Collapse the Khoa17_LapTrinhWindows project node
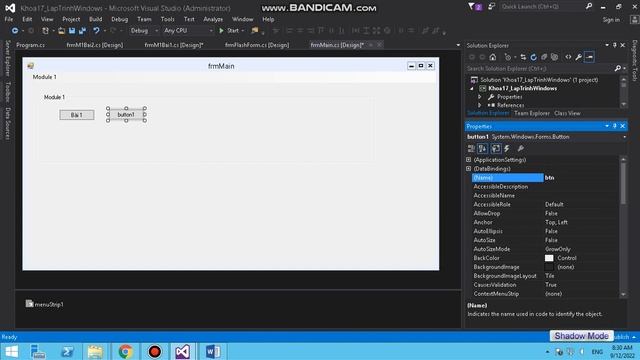640x360 pixels. coord(472,89)
